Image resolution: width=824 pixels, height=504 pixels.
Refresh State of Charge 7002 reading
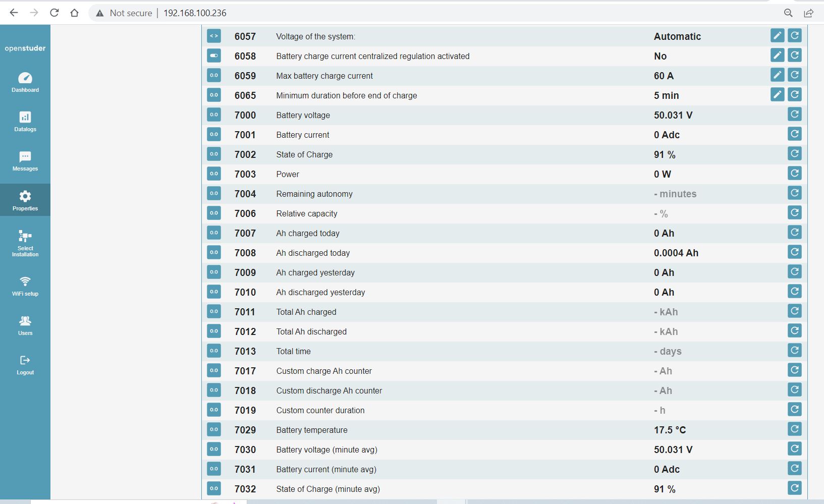click(795, 154)
